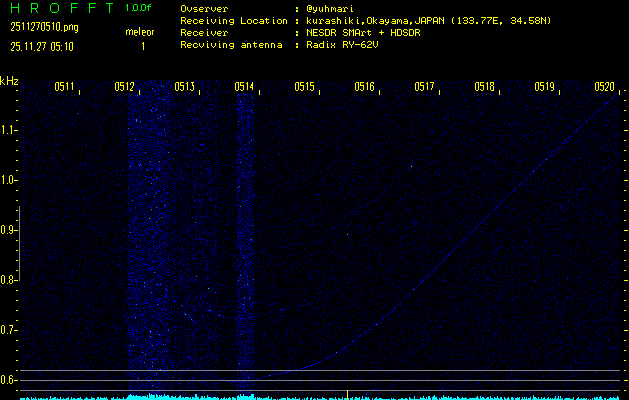Click the Ovserver label
Viewport: 629px width, 400px height.
pyautogui.click(x=204, y=9)
